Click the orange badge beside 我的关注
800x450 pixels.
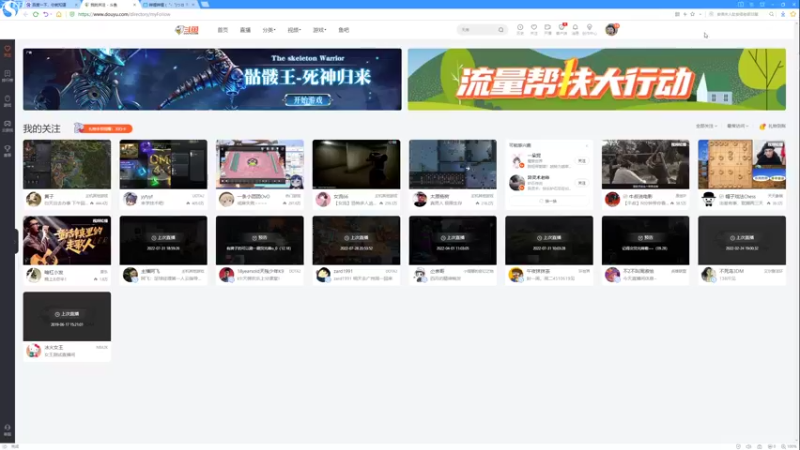click(x=104, y=129)
